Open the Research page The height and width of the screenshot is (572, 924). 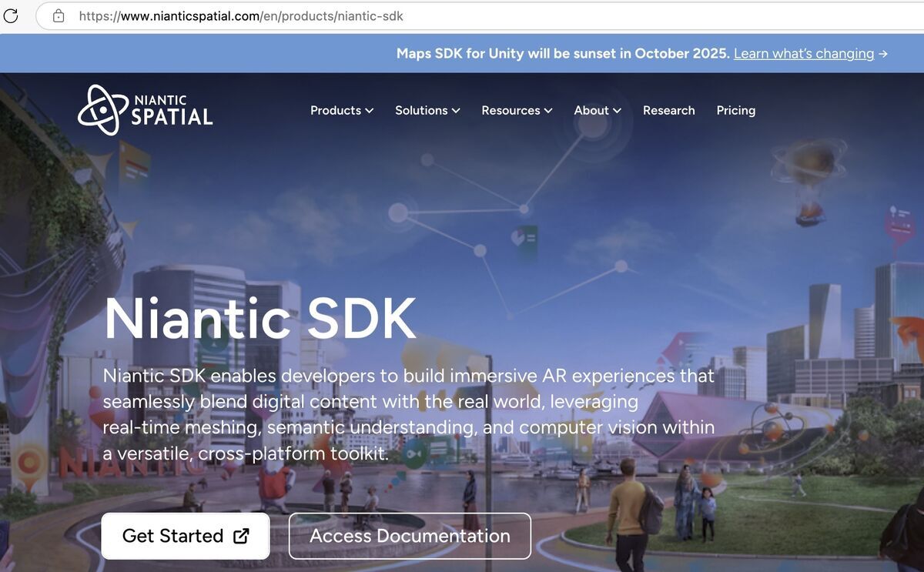tap(668, 110)
